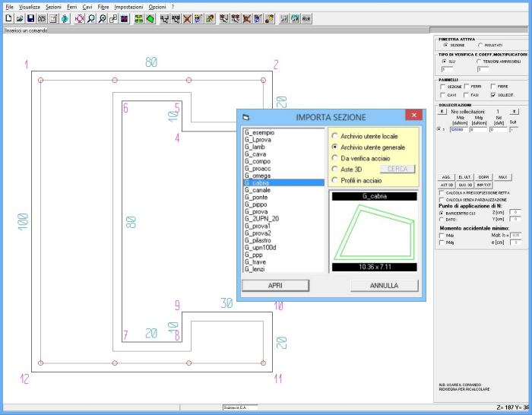Click the zoom out magnifier icon
Image resolution: width=532 pixels, height=415 pixels.
[x=103, y=18]
